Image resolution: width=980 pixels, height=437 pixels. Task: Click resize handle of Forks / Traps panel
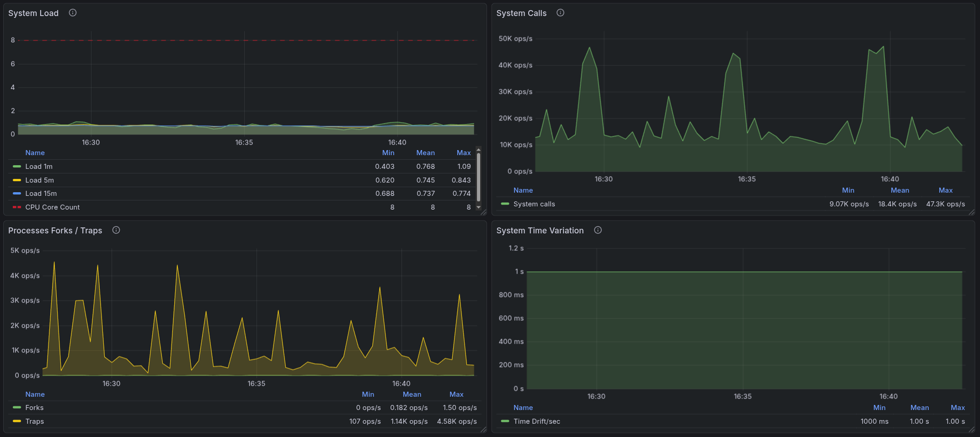tap(483, 430)
